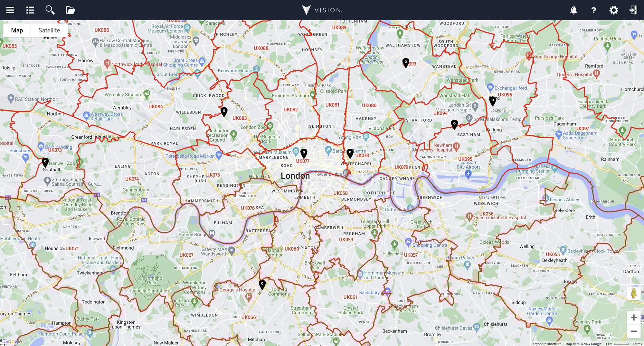
Task: Click the Horniman Museum marker
Action: coord(360,274)
